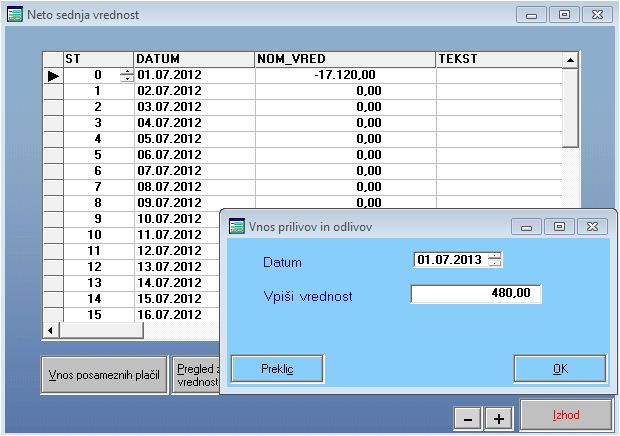This screenshot has height=436, width=620.
Task: Click the OK button in dialog
Action: [560, 369]
